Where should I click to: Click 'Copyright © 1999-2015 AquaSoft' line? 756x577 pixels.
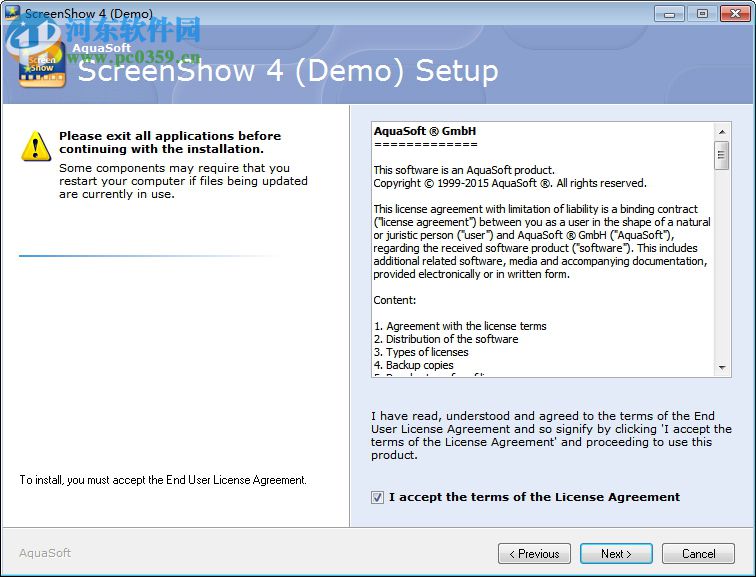(x=510, y=183)
